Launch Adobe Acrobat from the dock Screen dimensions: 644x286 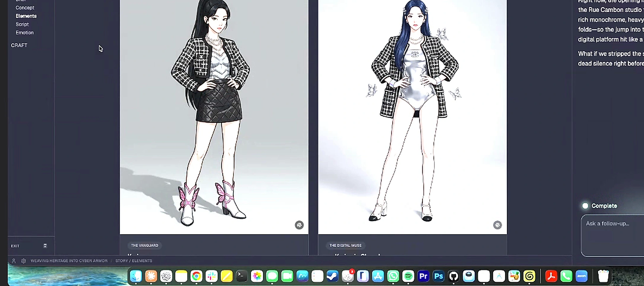click(551, 276)
